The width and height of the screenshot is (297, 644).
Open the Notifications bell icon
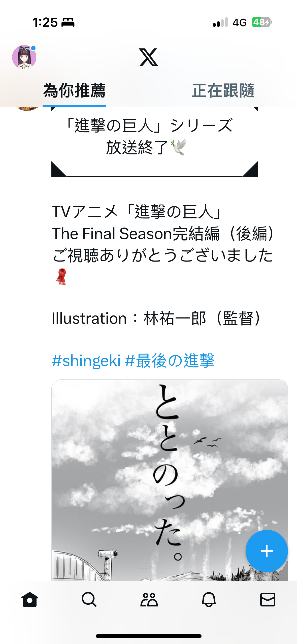(x=209, y=600)
